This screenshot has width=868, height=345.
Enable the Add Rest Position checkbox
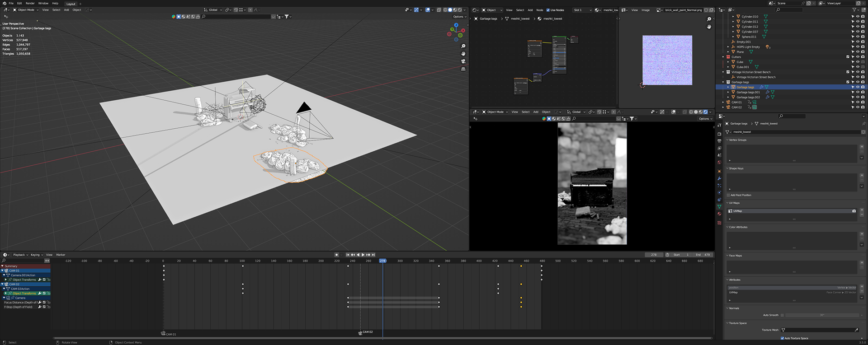coord(728,195)
